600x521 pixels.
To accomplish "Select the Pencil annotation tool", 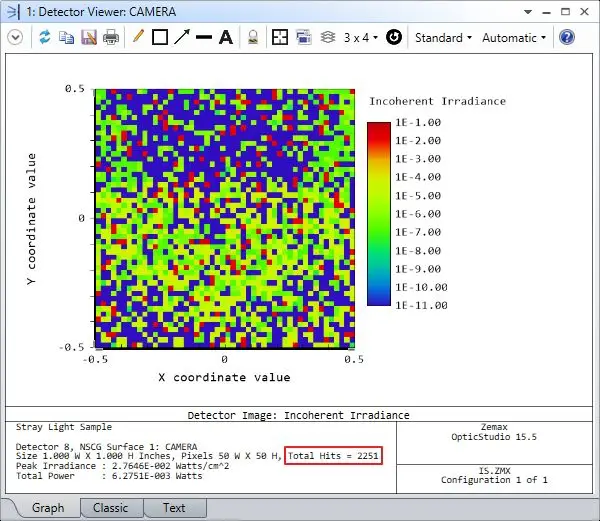I will [x=138, y=37].
